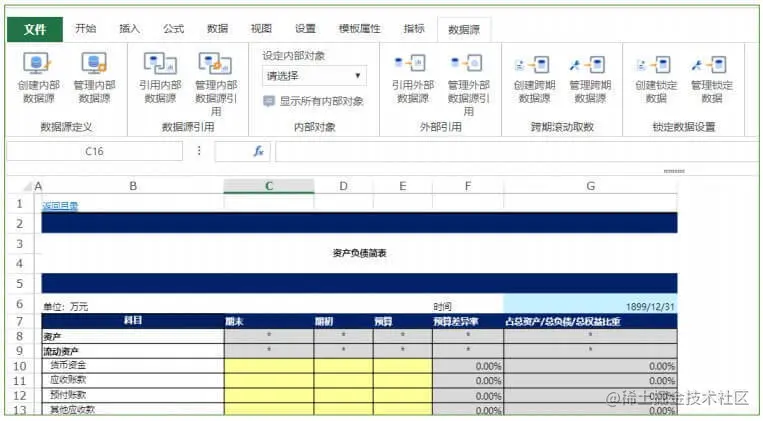Click the 科目 header cell
The image size is (763, 421).
[x=133, y=321]
